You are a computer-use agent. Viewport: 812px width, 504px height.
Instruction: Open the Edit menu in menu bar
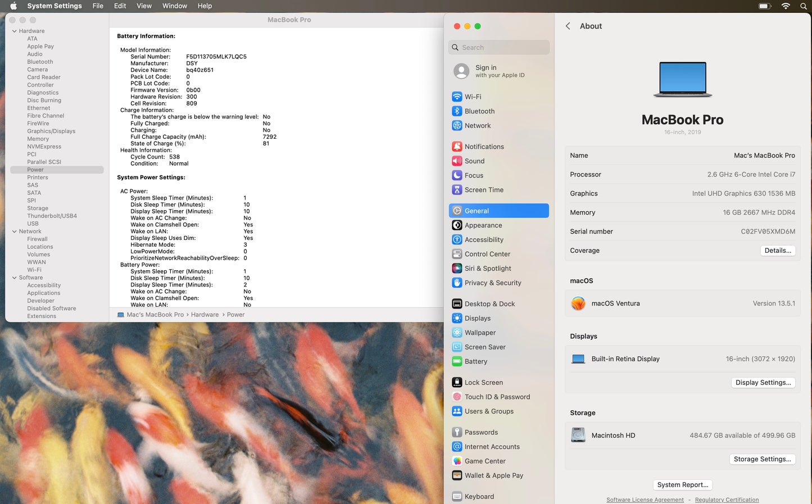point(120,6)
